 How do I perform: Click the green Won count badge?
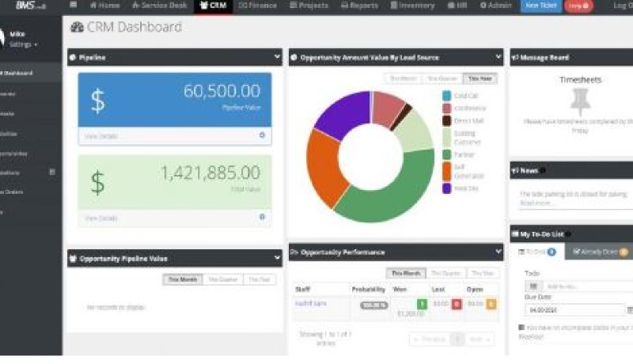pos(422,304)
